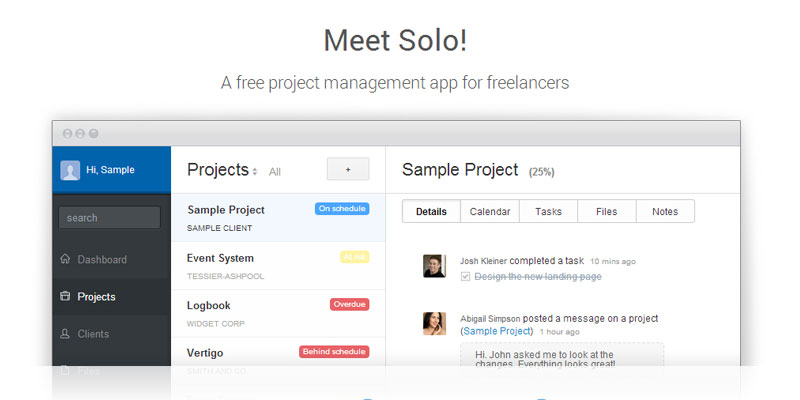Select the Event System project
Screen dimensions: 800x400
click(221, 259)
